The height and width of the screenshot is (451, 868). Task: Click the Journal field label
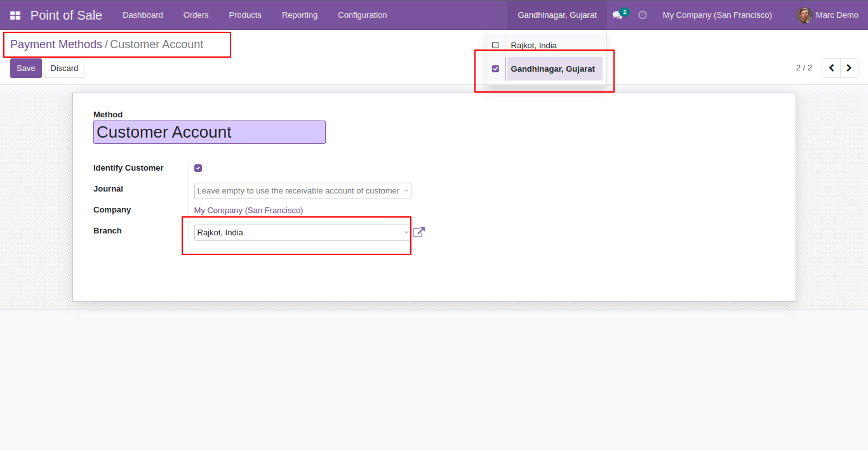[108, 189]
